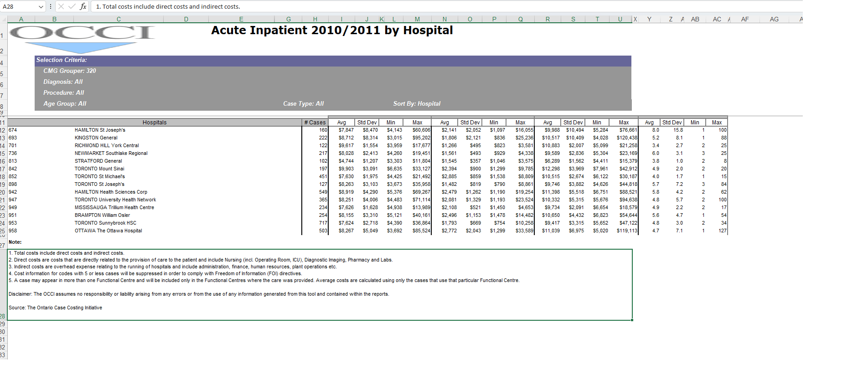Image resolution: width=868 pixels, height=390 pixels.
Task: Select 'TORONTO Mount Sinai' cell
Action: (x=99, y=169)
